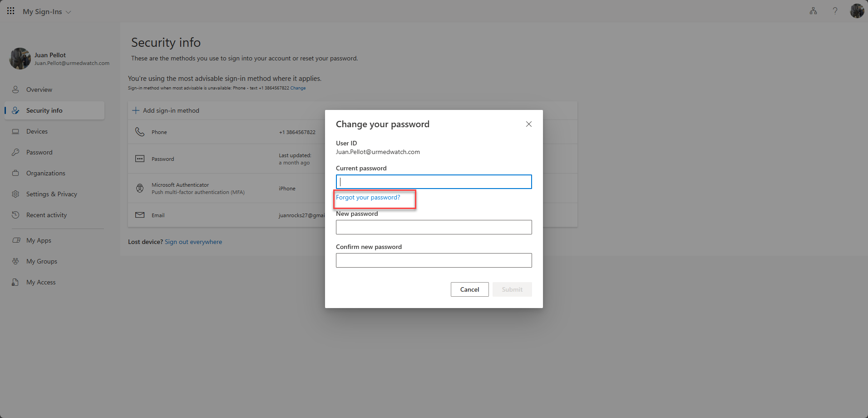Close the Change your password dialog
This screenshot has width=868, height=418.
528,124
